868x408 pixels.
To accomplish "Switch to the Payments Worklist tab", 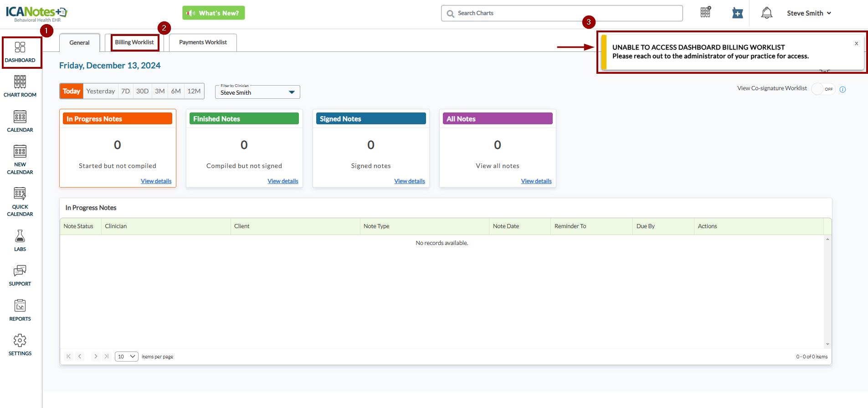I will point(203,42).
